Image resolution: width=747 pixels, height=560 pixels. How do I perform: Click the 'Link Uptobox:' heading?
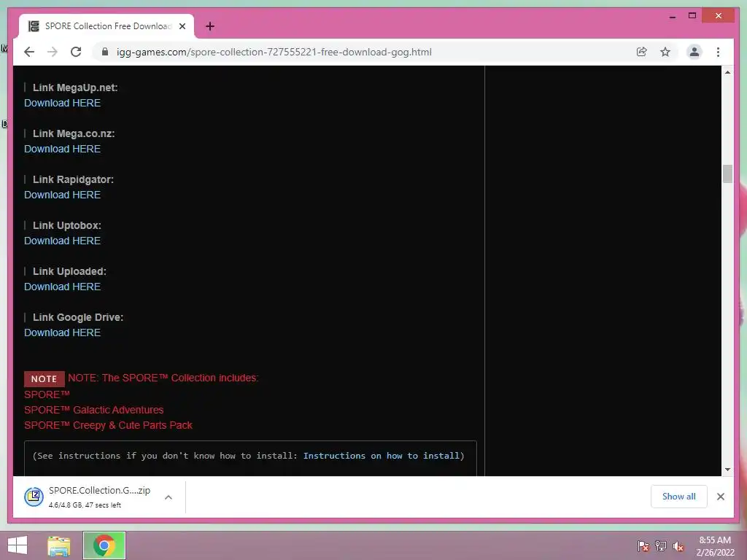[x=66, y=226]
